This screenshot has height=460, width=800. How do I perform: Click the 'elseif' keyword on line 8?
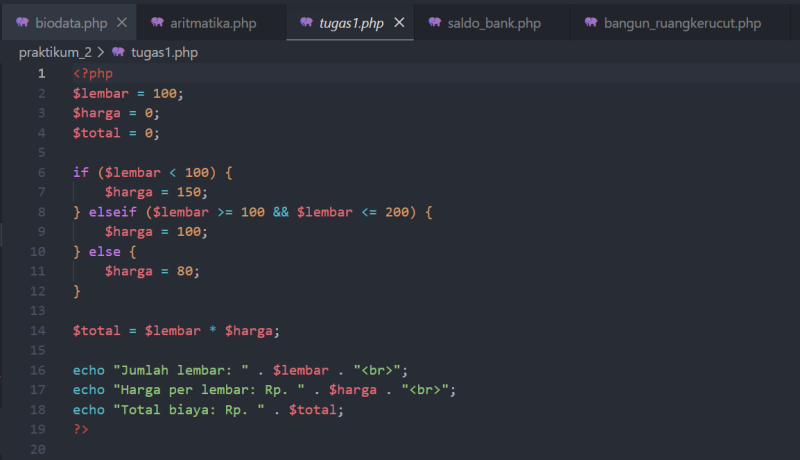113,212
